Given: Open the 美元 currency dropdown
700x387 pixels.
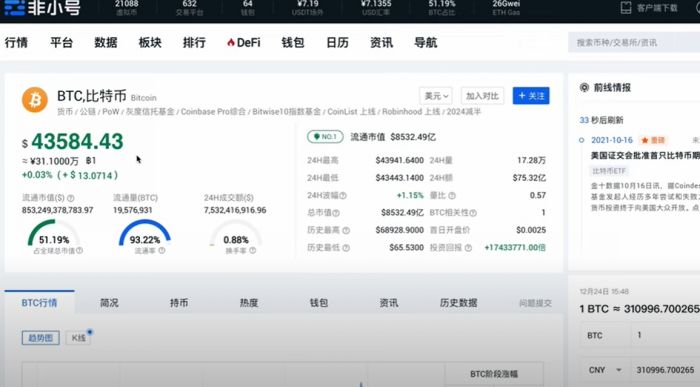Looking at the screenshot, I should (x=436, y=96).
